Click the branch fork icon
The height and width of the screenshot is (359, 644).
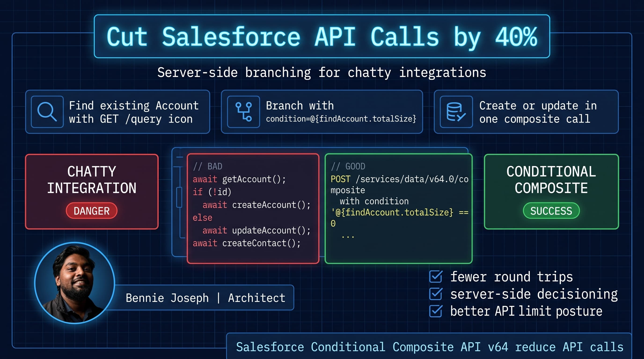click(x=244, y=111)
